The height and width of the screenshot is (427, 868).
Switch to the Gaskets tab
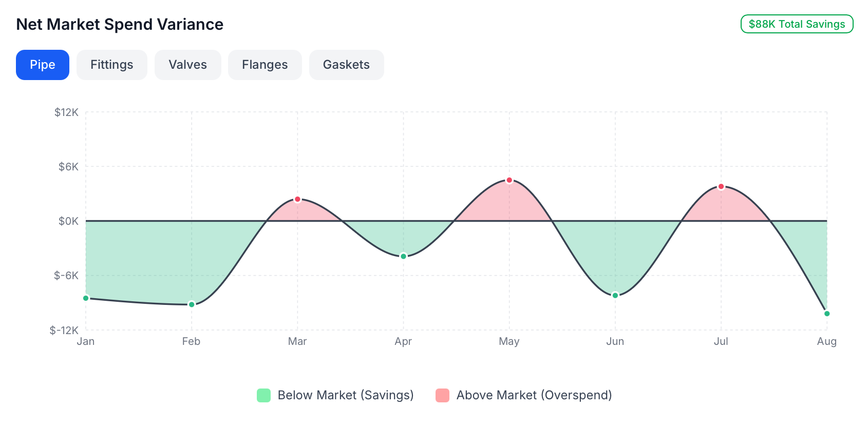click(346, 65)
